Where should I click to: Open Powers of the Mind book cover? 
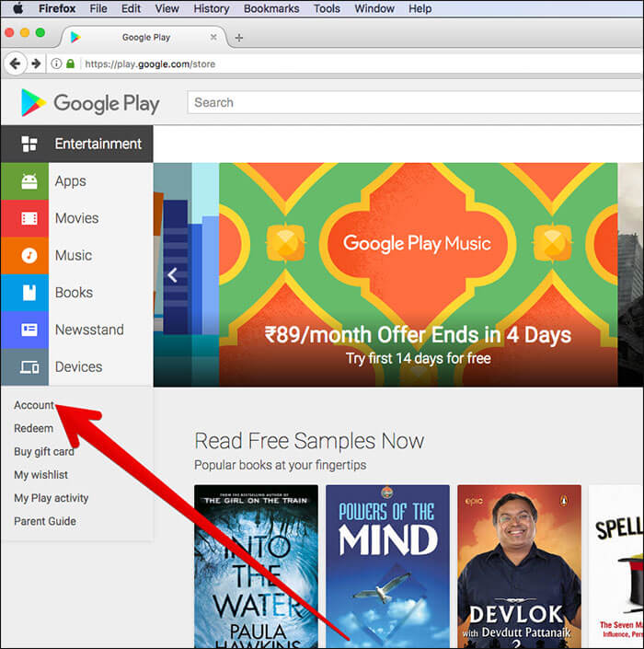pyautogui.click(x=387, y=566)
